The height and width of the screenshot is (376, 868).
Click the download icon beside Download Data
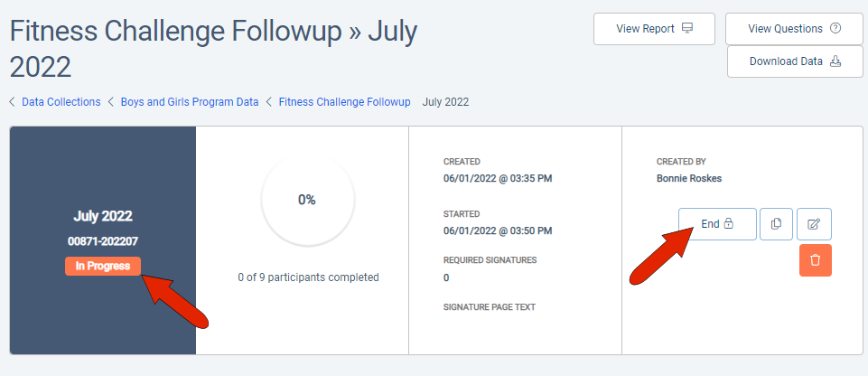click(835, 61)
